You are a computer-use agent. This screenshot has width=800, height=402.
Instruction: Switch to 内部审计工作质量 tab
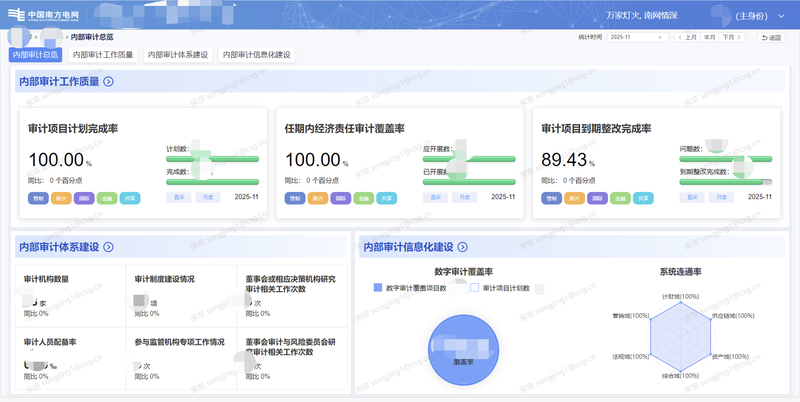pyautogui.click(x=103, y=55)
